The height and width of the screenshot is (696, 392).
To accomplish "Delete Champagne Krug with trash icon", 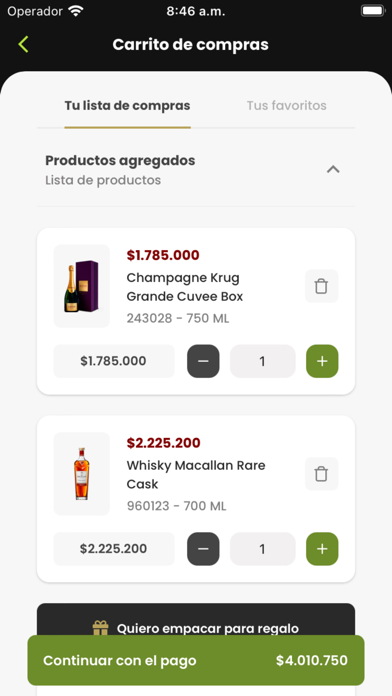I will coord(321,286).
